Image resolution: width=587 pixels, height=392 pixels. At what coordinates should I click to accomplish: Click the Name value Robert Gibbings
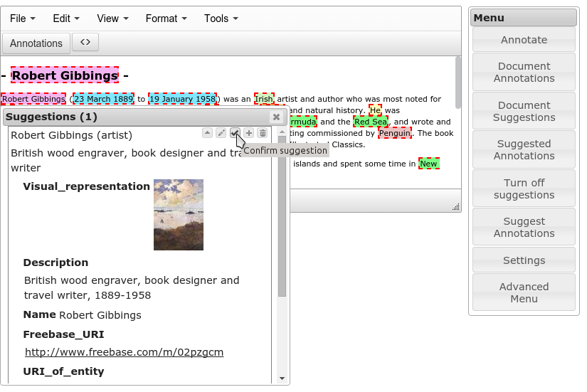(100, 315)
